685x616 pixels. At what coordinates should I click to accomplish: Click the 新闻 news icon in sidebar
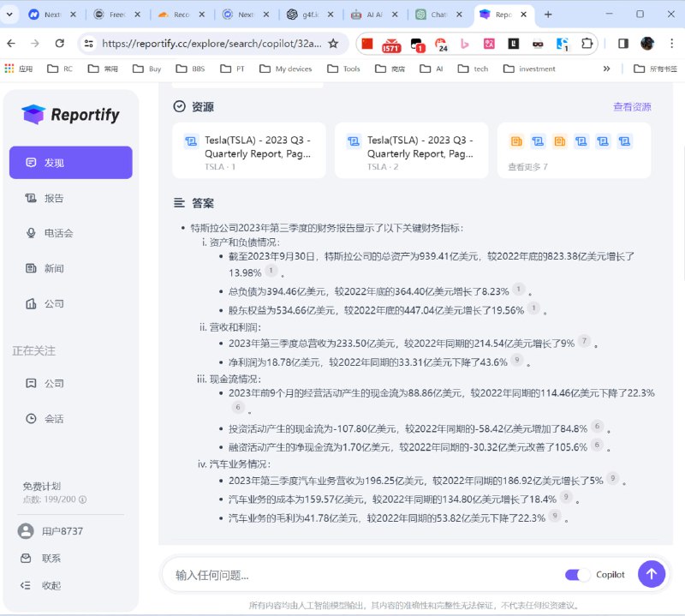pyautogui.click(x=30, y=268)
